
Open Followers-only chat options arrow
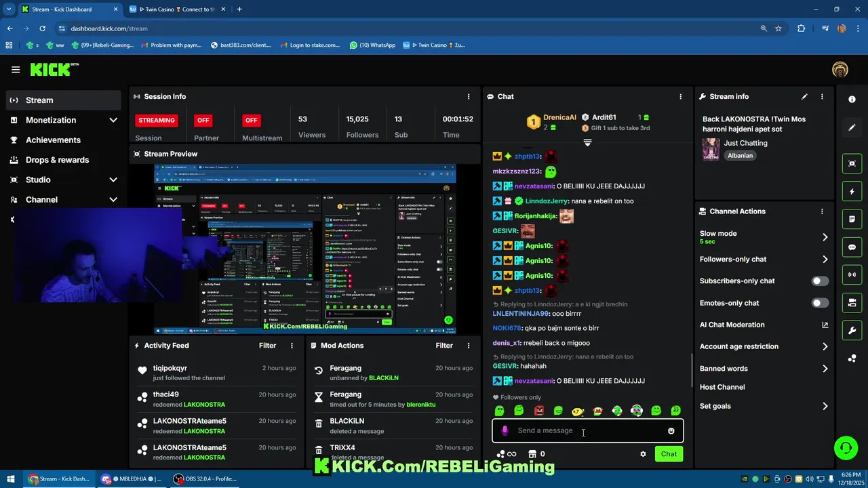[825, 259]
